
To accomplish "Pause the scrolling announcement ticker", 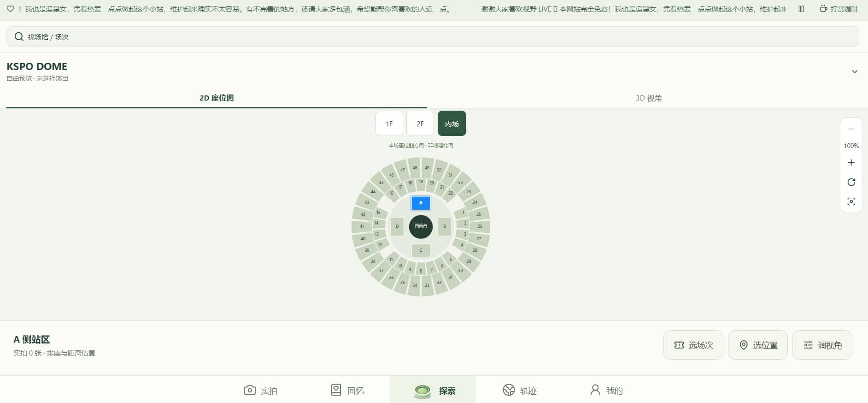I will coord(801,9).
